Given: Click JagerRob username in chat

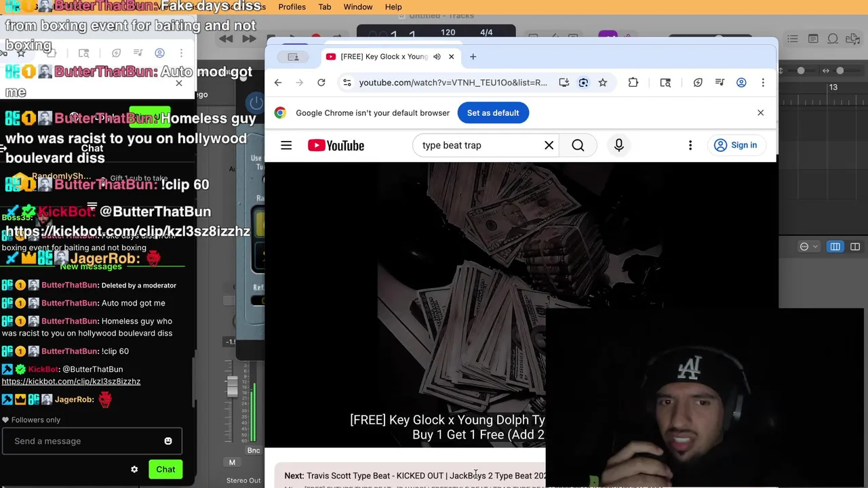Looking at the screenshot, I should [x=74, y=399].
